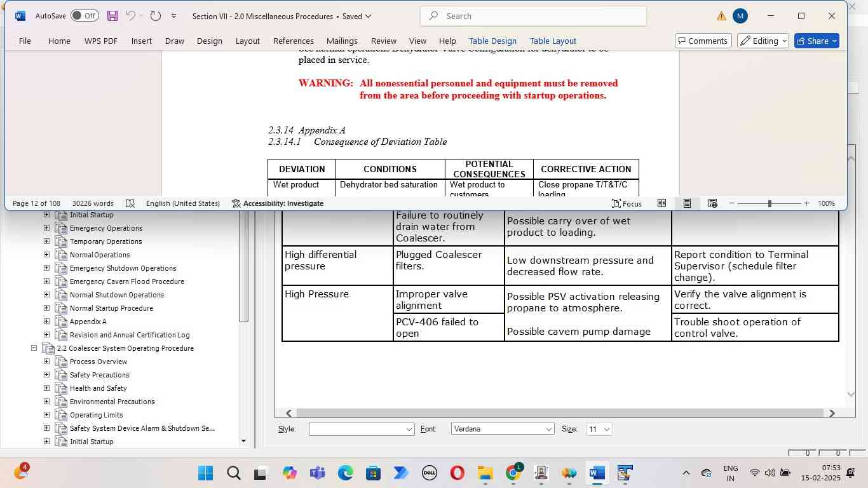Switch to the Layout tab

click(x=248, y=41)
